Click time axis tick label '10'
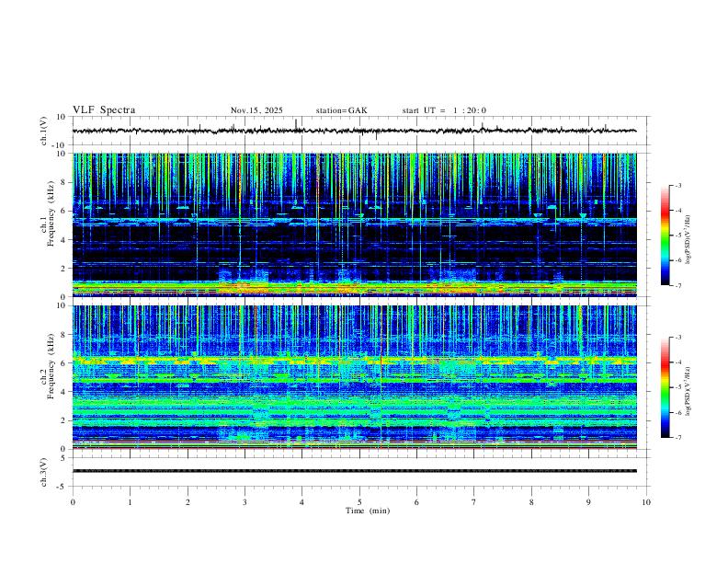Image resolution: width=728 pixels, height=563 pixels. [x=646, y=502]
